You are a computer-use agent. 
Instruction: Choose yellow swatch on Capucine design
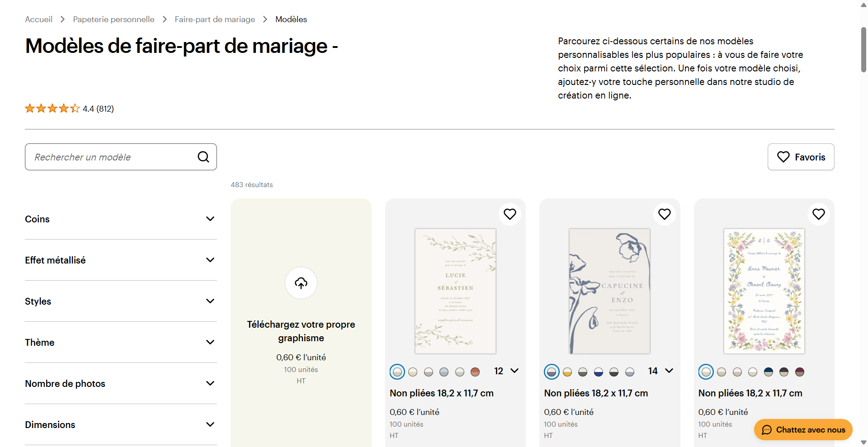pos(567,372)
